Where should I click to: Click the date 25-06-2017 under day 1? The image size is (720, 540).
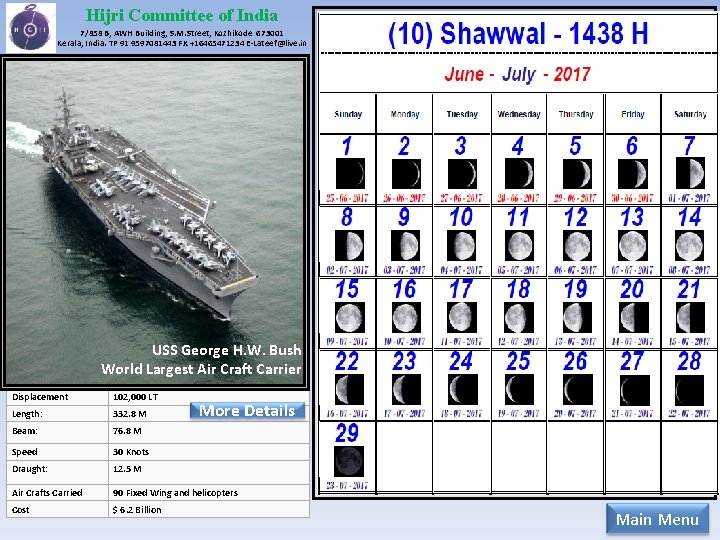click(347, 198)
